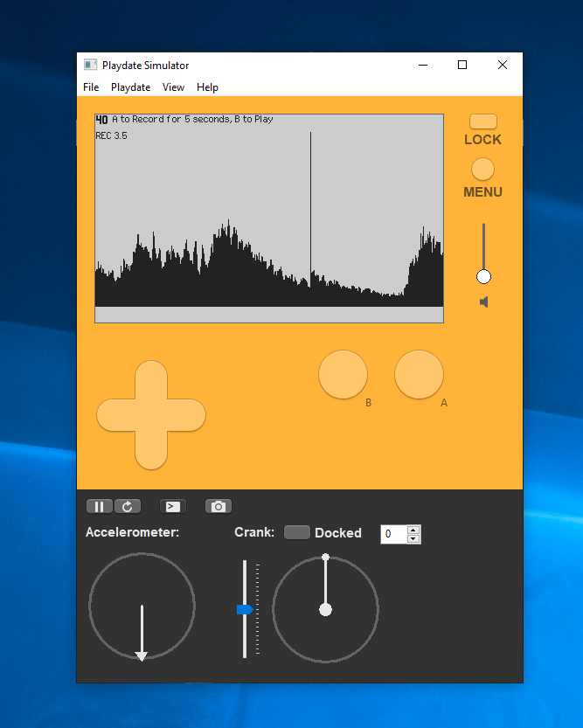Toggle the crank Docked switch
Viewport: 583px width, 728px height.
click(x=296, y=532)
